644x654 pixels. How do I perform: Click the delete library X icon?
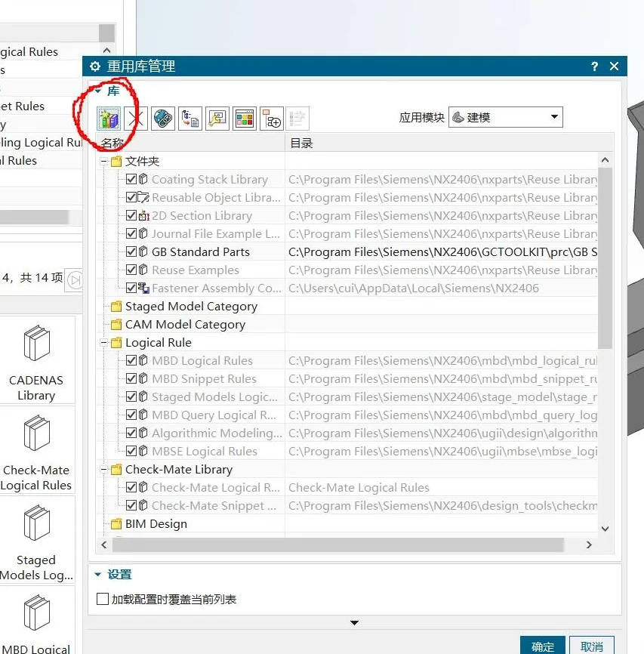pyautogui.click(x=136, y=119)
